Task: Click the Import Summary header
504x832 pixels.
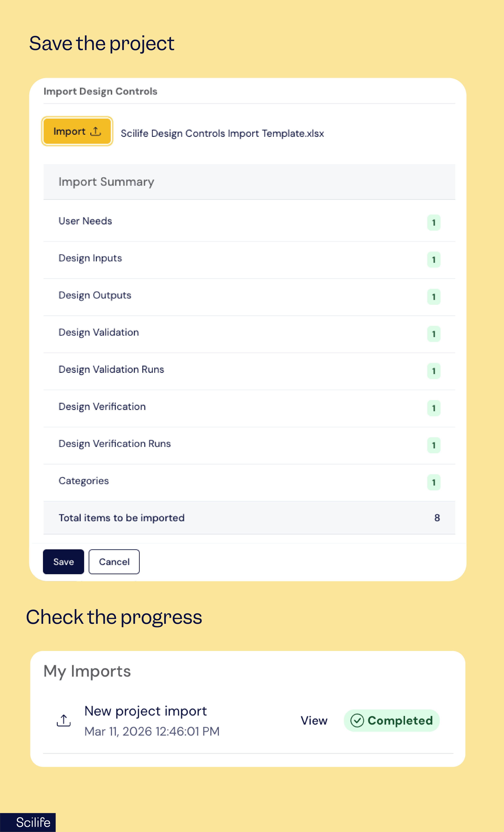Action: pos(106,182)
